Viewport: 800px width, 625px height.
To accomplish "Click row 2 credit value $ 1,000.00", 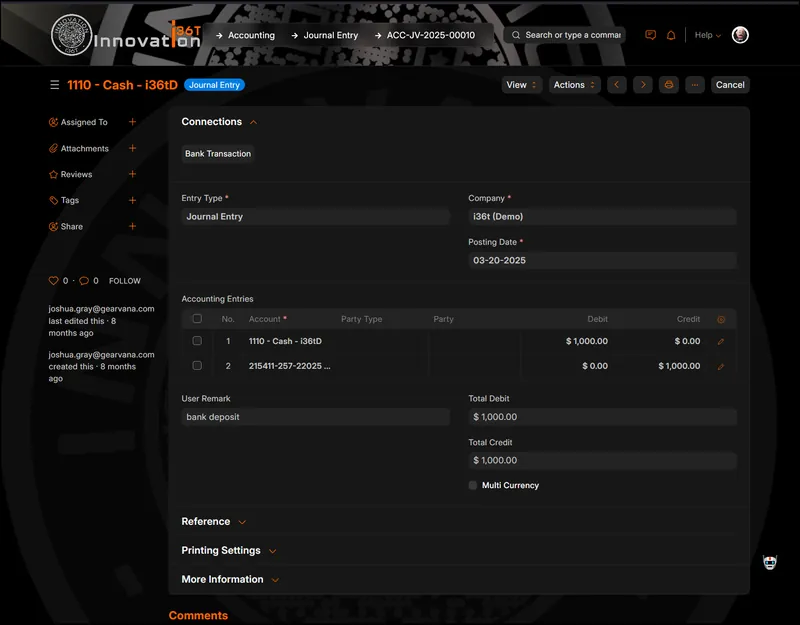I will coord(679,366).
